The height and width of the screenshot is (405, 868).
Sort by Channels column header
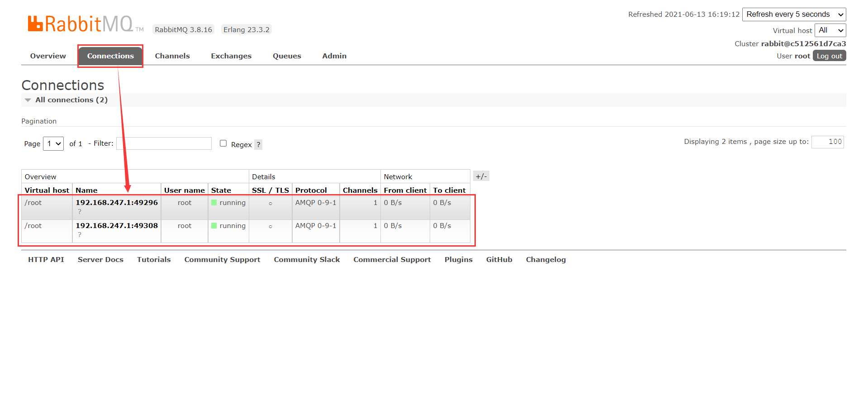point(360,191)
